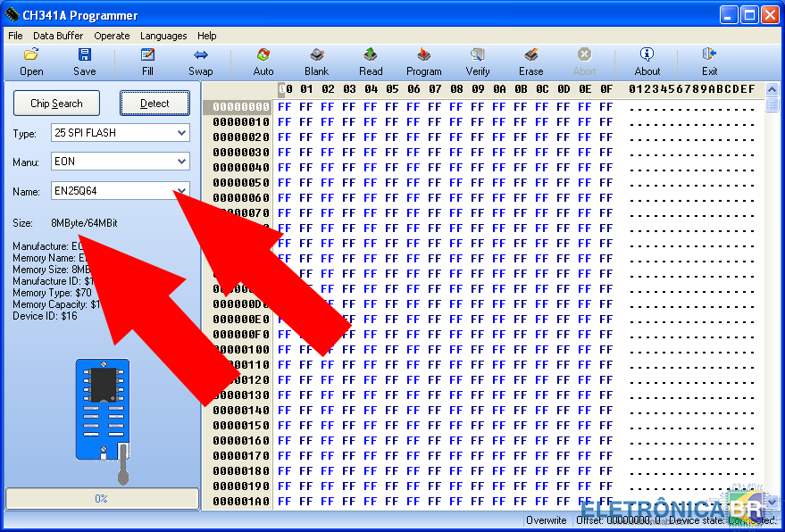Click the Exit toolbar icon
Image resolution: width=785 pixels, height=532 pixels.
click(x=709, y=61)
